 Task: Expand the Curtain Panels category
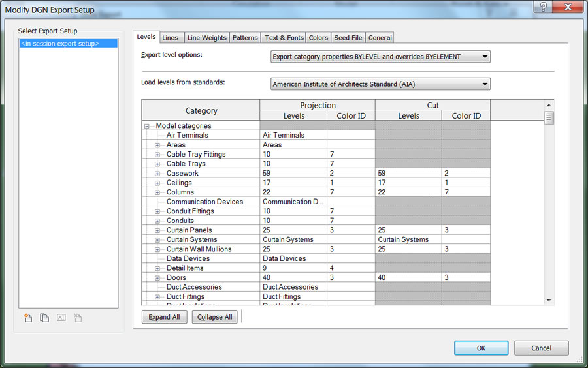point(157,230)
